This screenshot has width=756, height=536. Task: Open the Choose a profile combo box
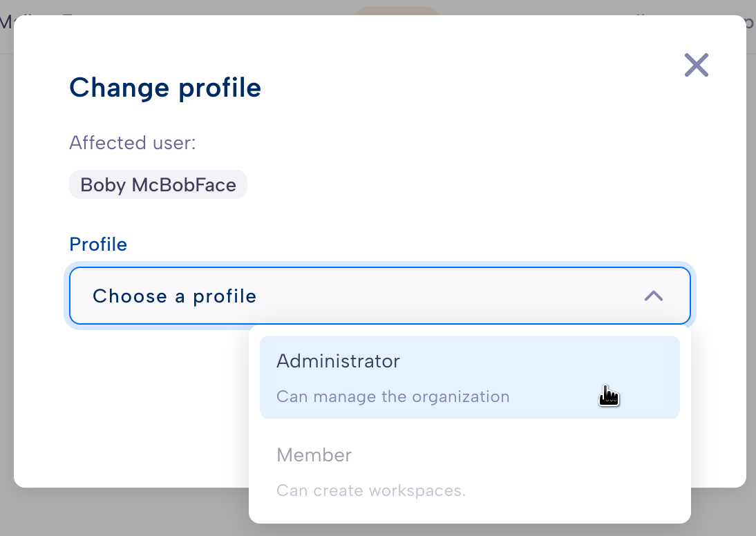pyautogui.click(x=380, y=296)
